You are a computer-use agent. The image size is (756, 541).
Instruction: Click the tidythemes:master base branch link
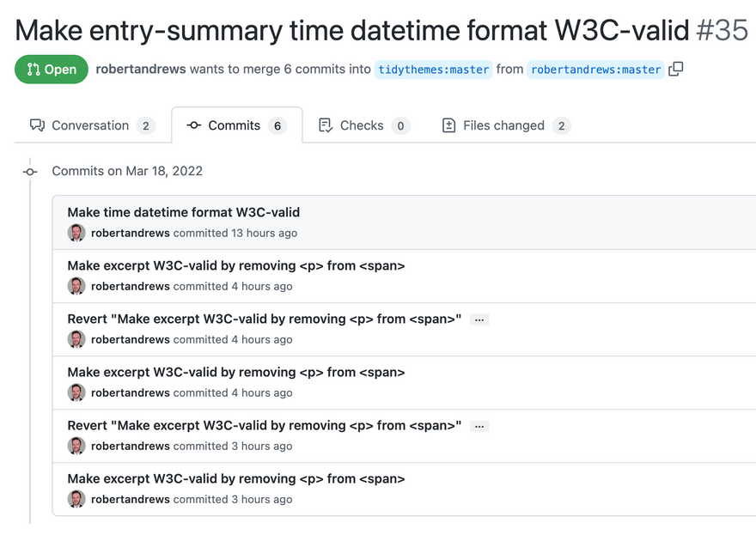point(433,70)
